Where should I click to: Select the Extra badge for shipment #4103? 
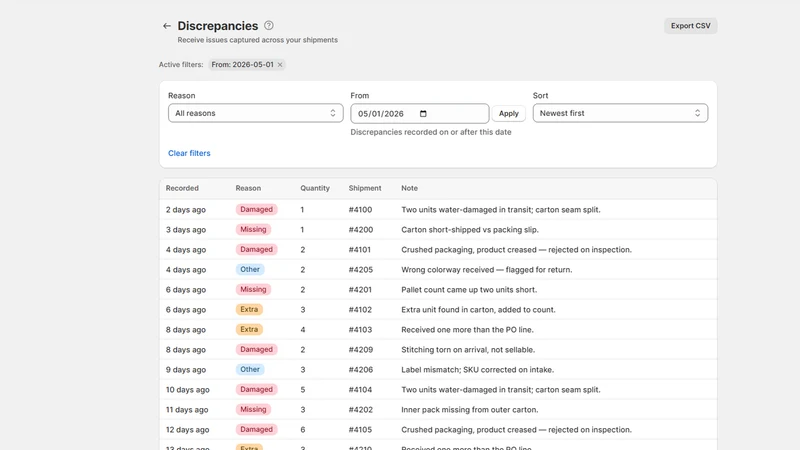(249, 330)
